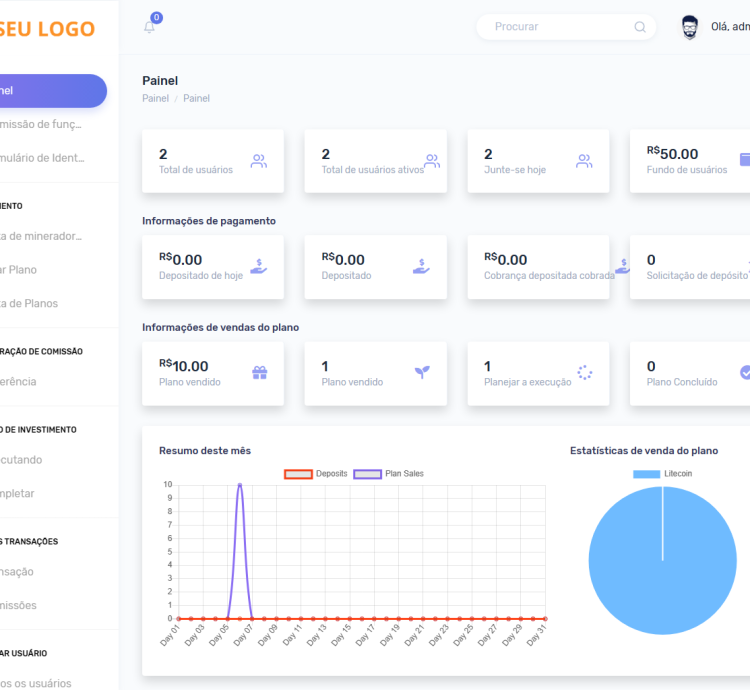Click the Depositado de hoje hand icon
Viewport: 750px width, 690px height.
click(259, 267)
